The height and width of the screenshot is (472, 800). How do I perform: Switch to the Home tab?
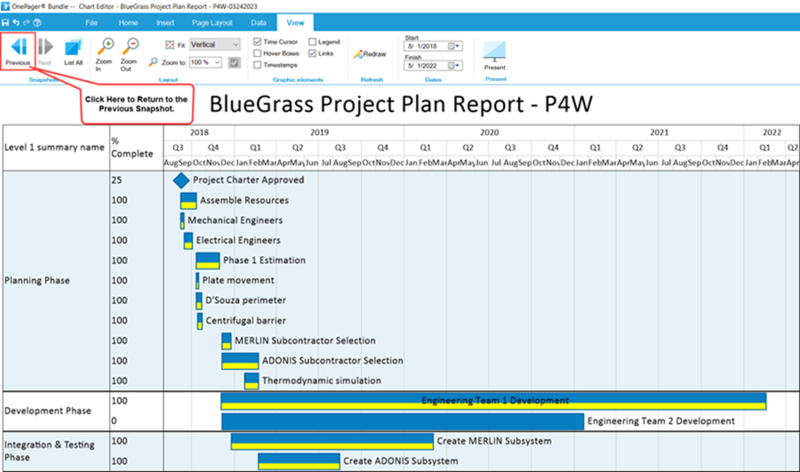pyautogui.click(x=128, y=22)
